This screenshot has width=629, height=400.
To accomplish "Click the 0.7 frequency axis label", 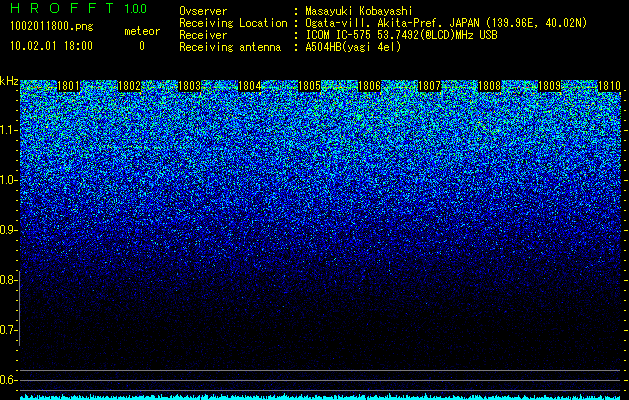I will pyautogui.click(x=7, y=330).
